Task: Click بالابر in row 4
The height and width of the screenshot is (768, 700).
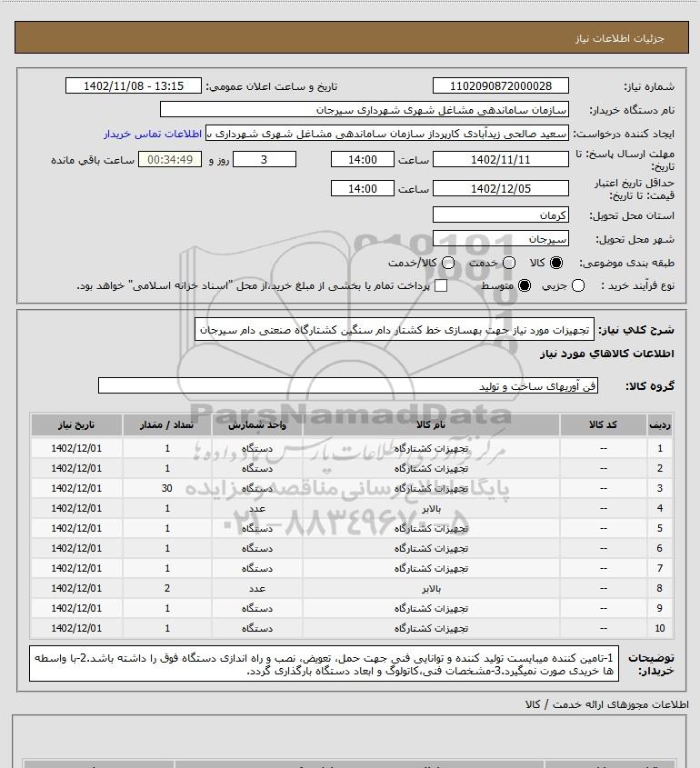Action: point(431,508)
